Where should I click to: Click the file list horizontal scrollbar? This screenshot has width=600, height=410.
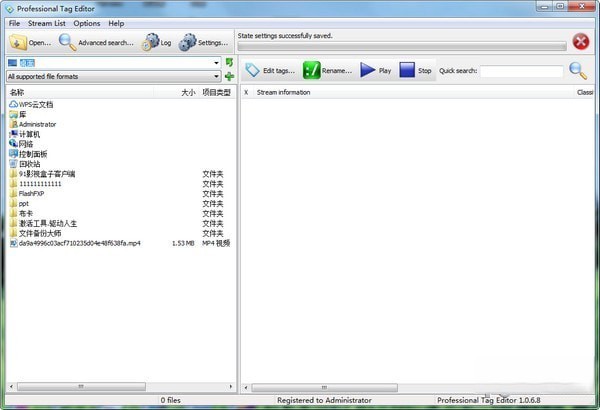pyautogui.click(x=80, y=384)
